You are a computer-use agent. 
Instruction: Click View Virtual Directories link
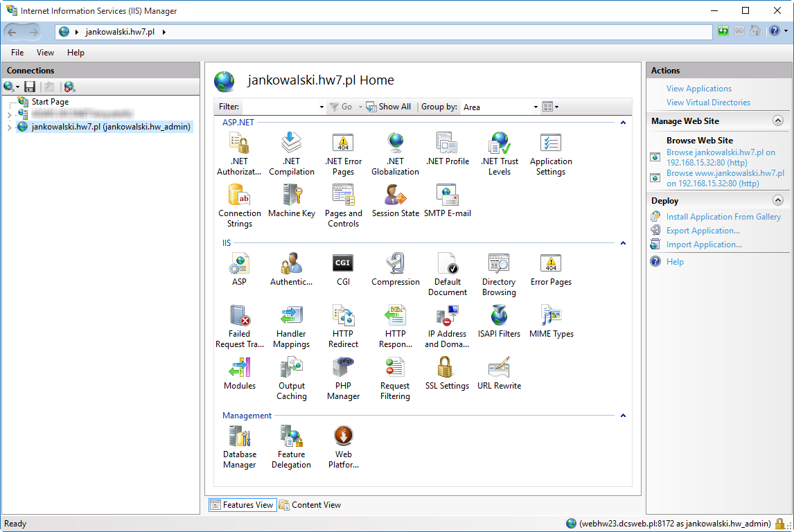708,103
